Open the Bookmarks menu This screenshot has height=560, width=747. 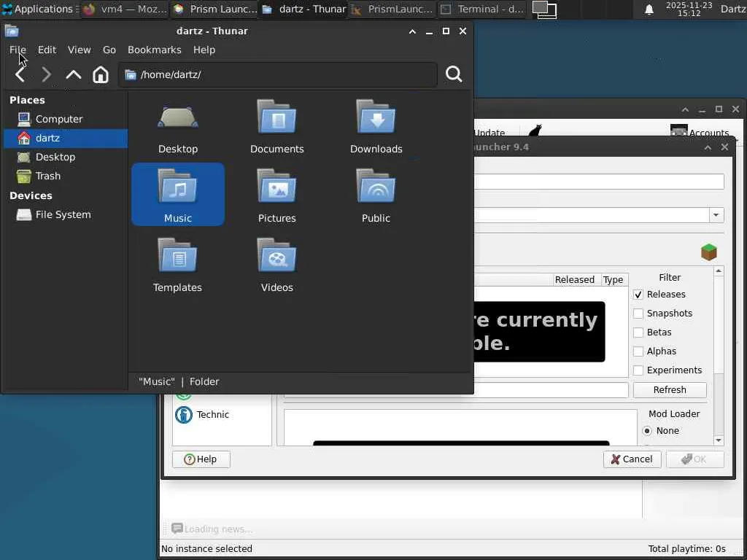click(x=155, y=50)
